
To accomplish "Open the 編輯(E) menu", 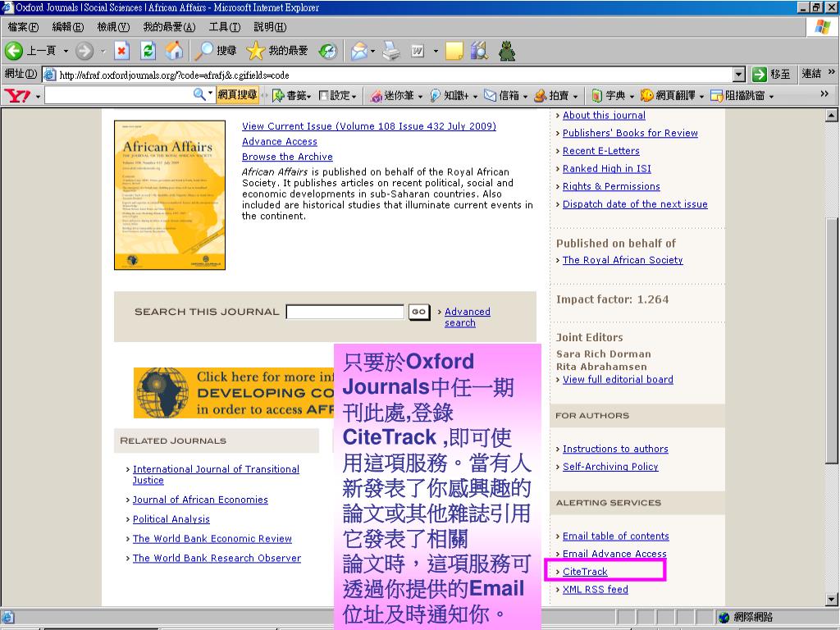I will click(x=68, y=27).
